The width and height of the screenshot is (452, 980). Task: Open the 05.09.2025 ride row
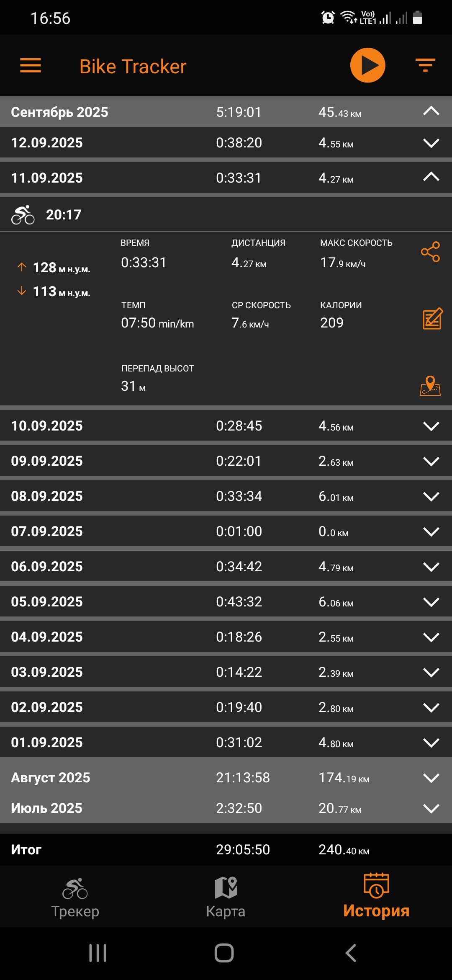[226, 602]
